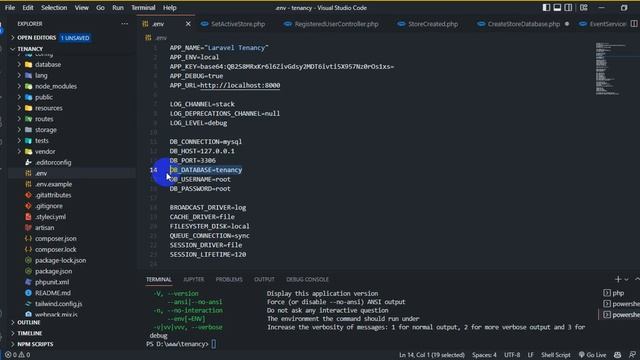The height and width of the screenshot is (360, 640).
Task: Follow the http://localhost:8000 link
Action: pyautogui.click(x=240, y=85)
